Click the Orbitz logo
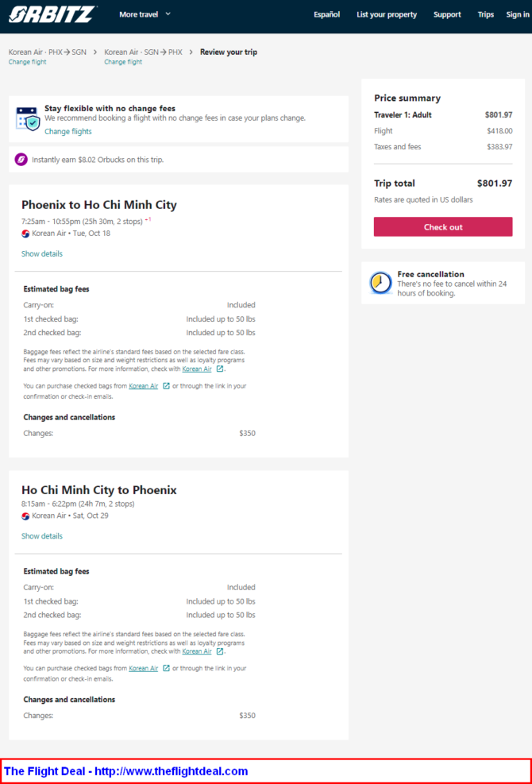This screenshot has width=532, height=784. [x=52, y=14]
